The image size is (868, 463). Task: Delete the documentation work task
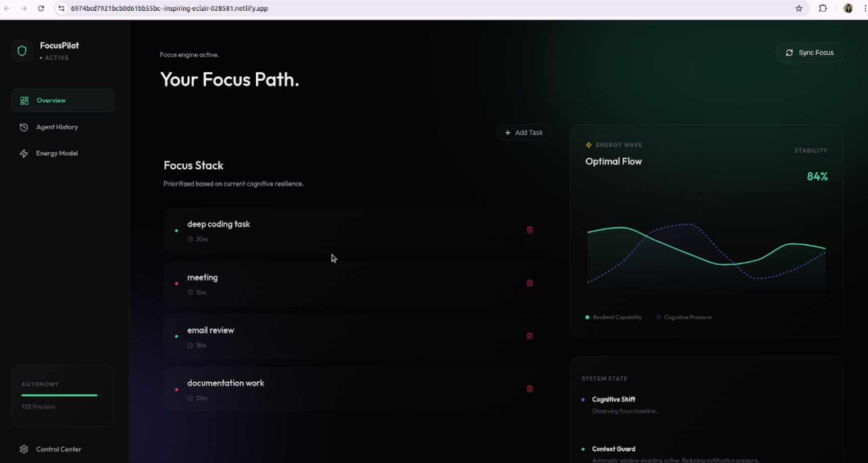[529, 389]
